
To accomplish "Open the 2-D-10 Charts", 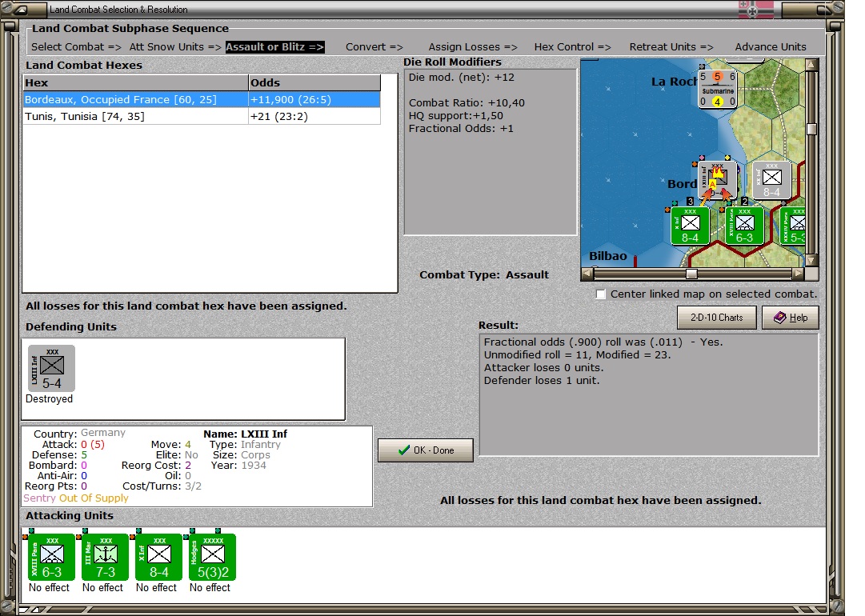I will click(x=717, y=318).
